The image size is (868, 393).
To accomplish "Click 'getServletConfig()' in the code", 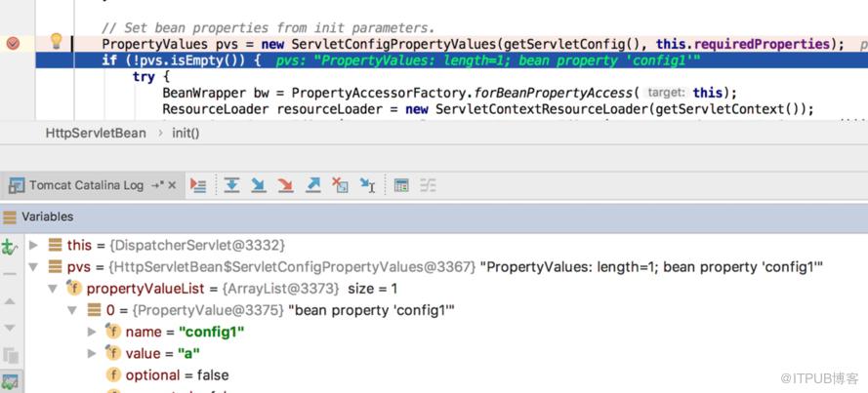I will (x=578, y=44).
